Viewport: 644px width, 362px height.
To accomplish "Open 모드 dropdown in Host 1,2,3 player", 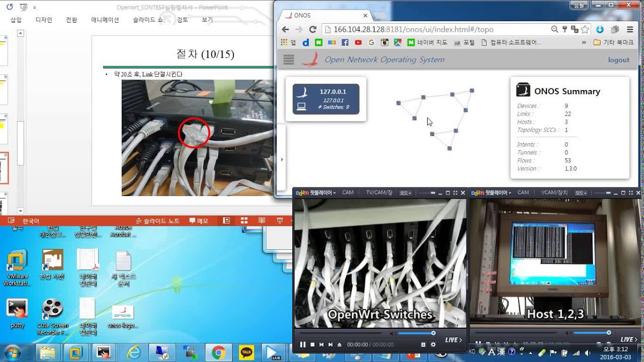I will point(581,193).
